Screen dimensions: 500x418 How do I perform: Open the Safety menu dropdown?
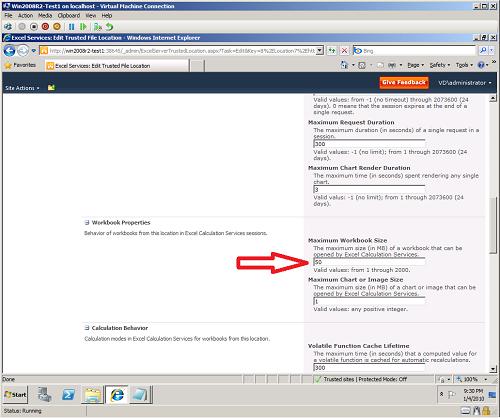(x=440, y=65)
